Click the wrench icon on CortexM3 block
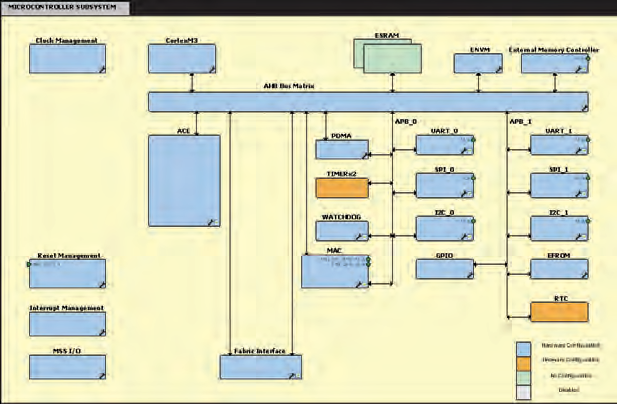The width and height of the screenshot is (617, 404). [212, 68]
